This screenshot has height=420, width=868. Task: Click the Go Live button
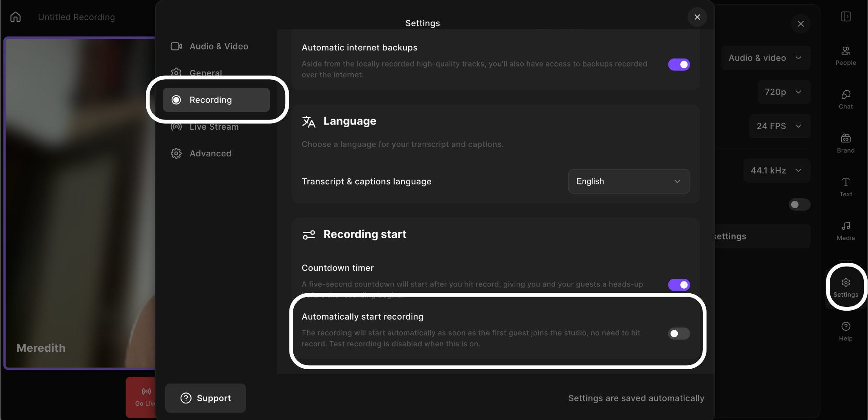coord(142,397)
